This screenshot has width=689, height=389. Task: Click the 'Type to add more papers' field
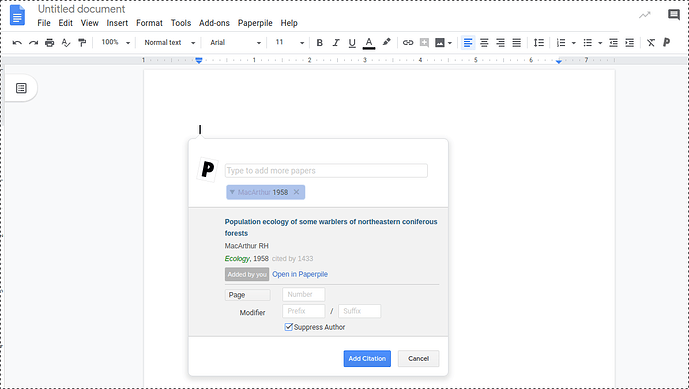[x=326, y=171]
